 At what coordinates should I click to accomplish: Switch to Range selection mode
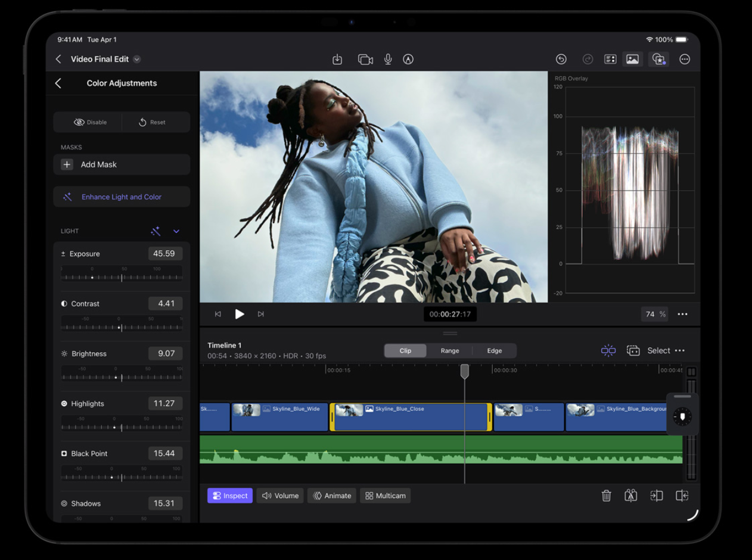[x=450, y=351]
